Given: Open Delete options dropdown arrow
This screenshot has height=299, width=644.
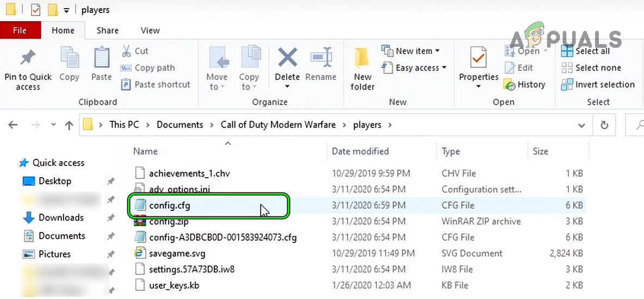Looking at the screenshot, I should (287, 86).
